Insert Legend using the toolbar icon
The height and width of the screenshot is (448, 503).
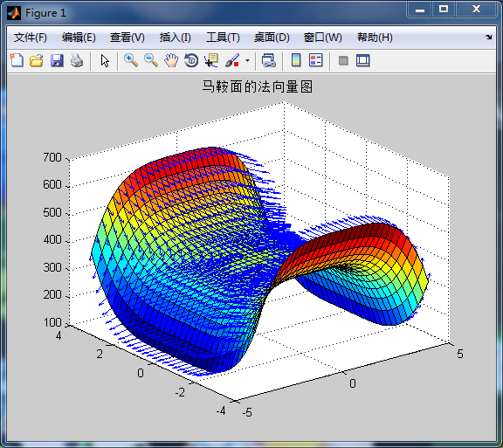click(315, 60)
